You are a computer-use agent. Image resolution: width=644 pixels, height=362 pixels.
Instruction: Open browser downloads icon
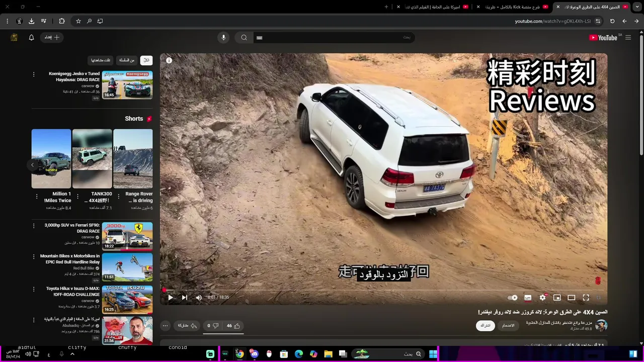point(31,21)
